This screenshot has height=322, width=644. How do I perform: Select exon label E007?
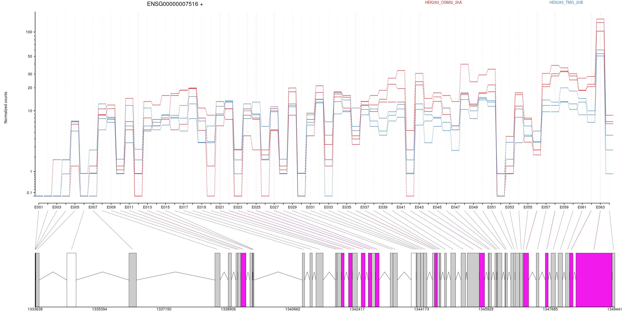(93, 207)
